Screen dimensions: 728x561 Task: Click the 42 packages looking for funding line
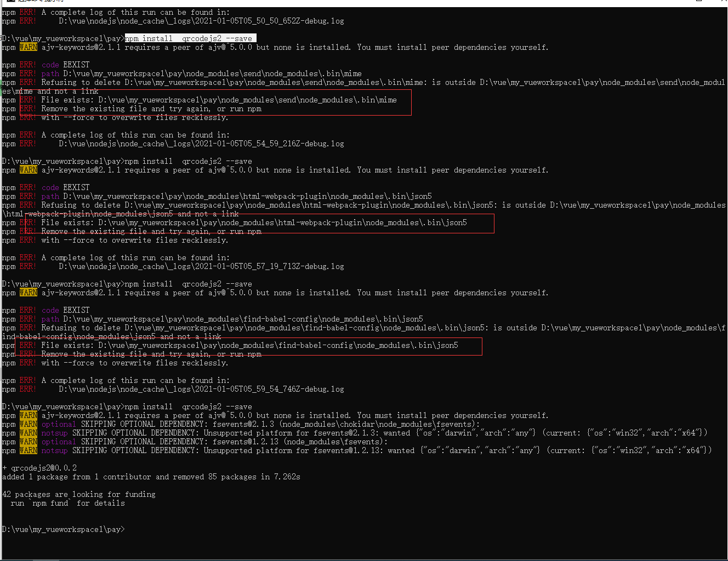pyautogui.click(x=79, y=494)
